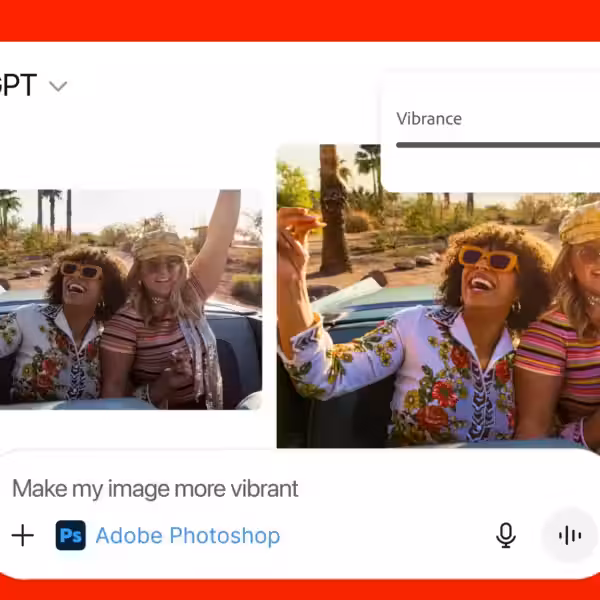Start voice mode with the waveform icon
Image resolution: width=600 pixels, height=600 pixels.
tap(570, 536)
